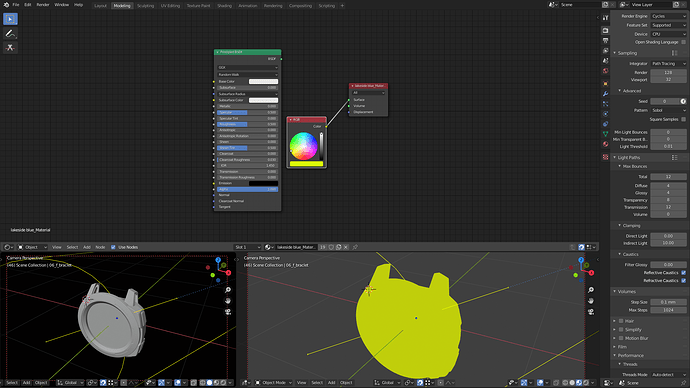This screenshot has width=690, height=388.
Task: Open the Slot 1 material slot dropdown
Action: point(248,247)
